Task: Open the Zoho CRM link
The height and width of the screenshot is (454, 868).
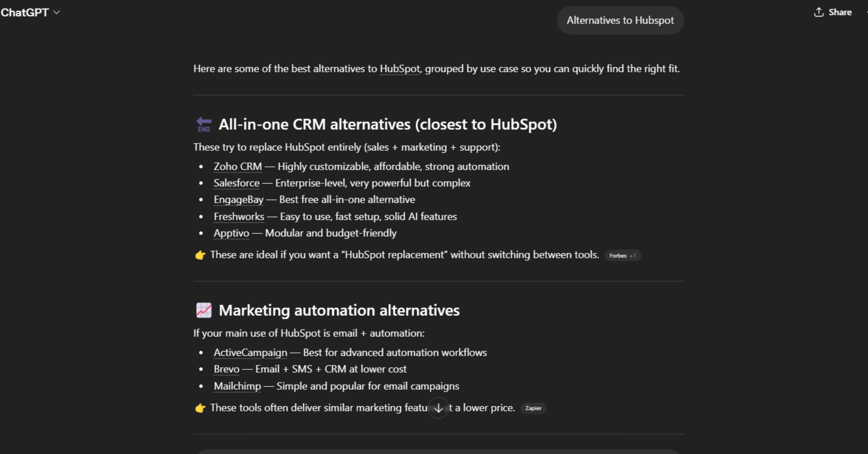Action: point(237,166)
